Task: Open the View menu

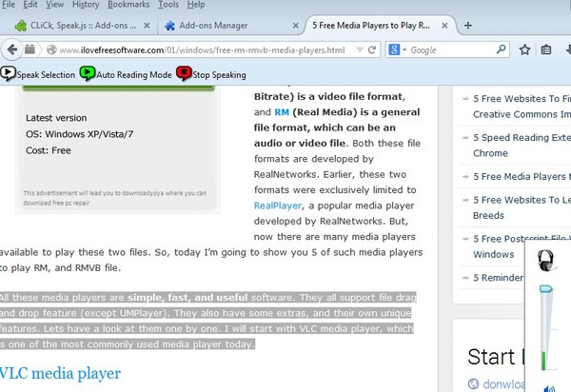Action: point(54,5)
